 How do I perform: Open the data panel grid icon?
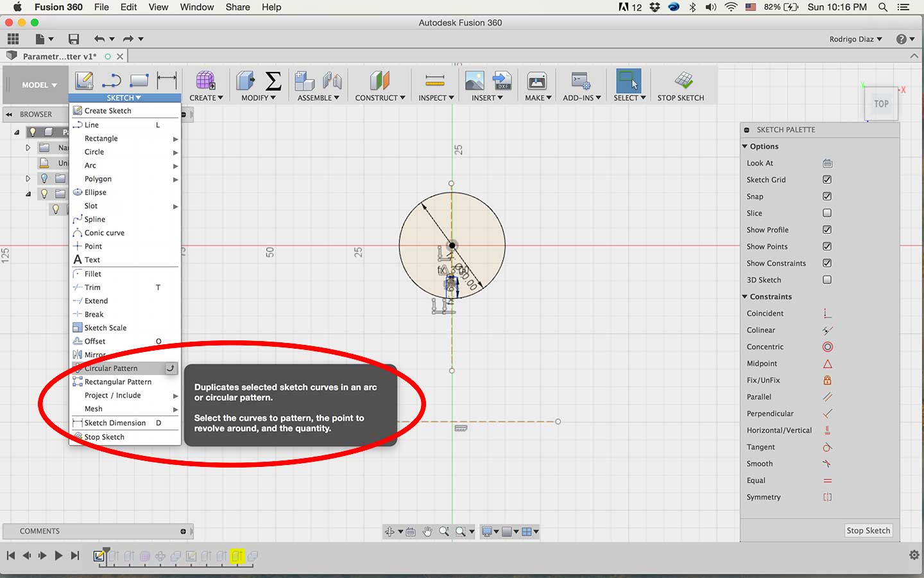pyautogui.click(x=13, y=39)
